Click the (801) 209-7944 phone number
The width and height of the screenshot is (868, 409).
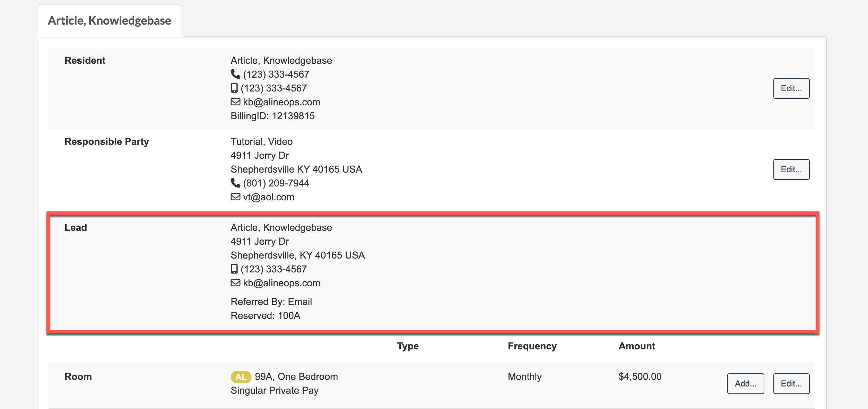click(276, 183)
